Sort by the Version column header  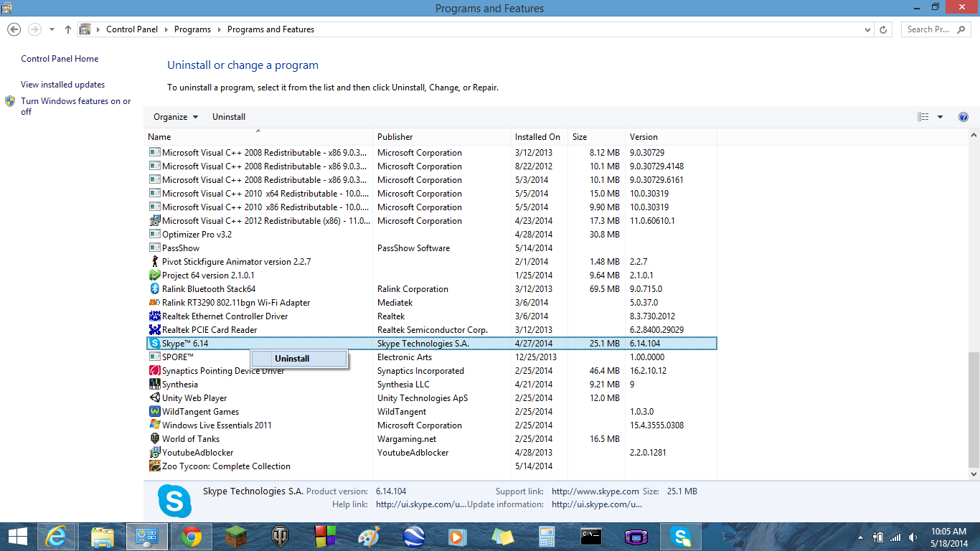[671, 137]
